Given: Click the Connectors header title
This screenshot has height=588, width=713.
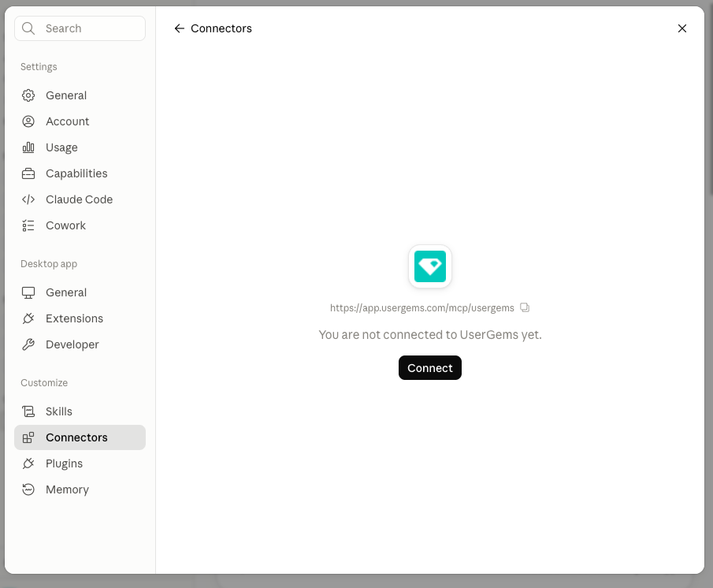Looking at the screenshot, I should tap(221, 28).
